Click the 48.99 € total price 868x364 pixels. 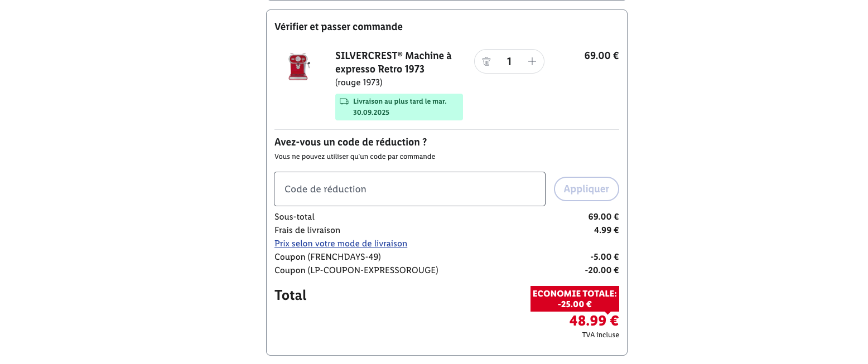[594, 321]
